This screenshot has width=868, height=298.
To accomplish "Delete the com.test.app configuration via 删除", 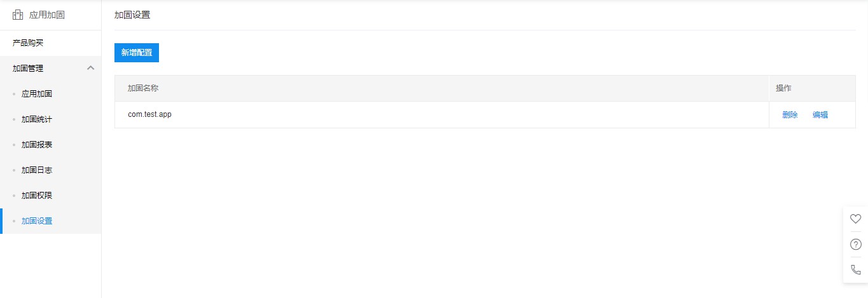I will 790,115.
